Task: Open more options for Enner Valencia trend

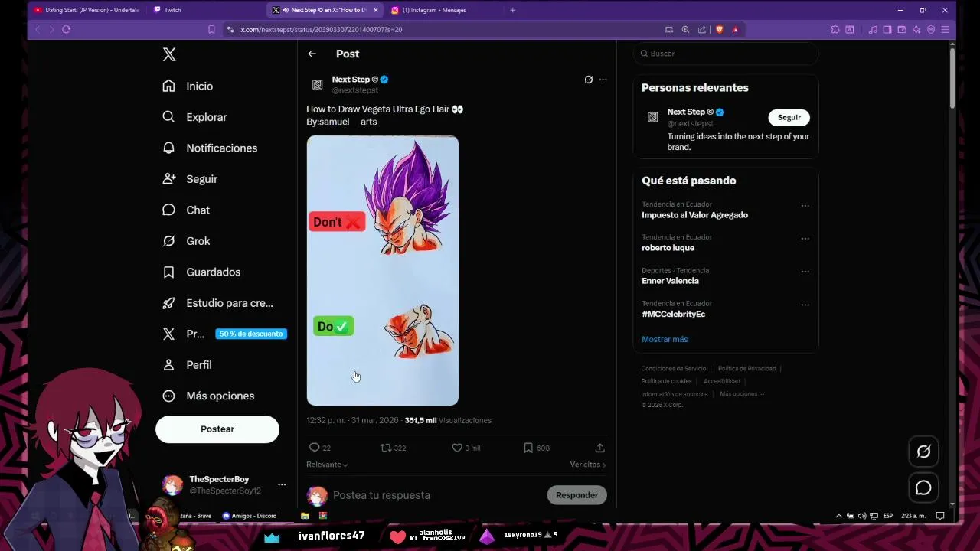Action: 805,272
